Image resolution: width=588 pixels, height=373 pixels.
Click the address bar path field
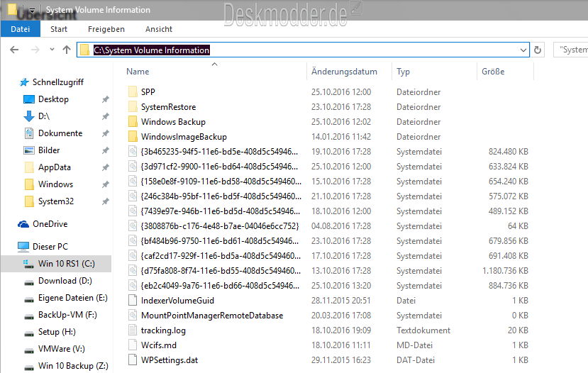pyautogui.click(x=303, y=50)
